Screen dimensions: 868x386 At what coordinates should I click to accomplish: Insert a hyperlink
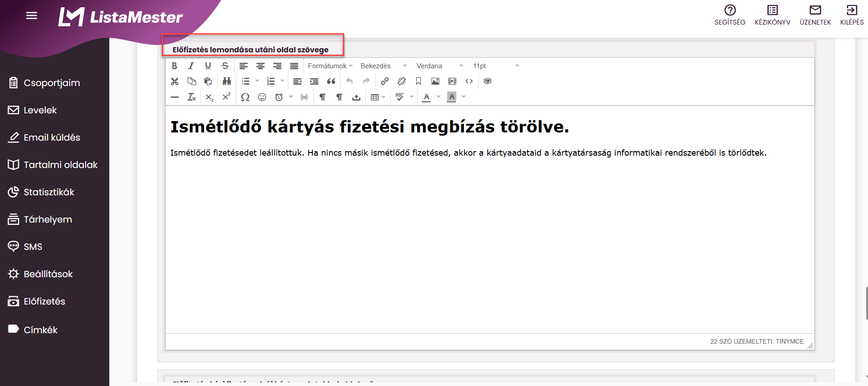point(385,81)
